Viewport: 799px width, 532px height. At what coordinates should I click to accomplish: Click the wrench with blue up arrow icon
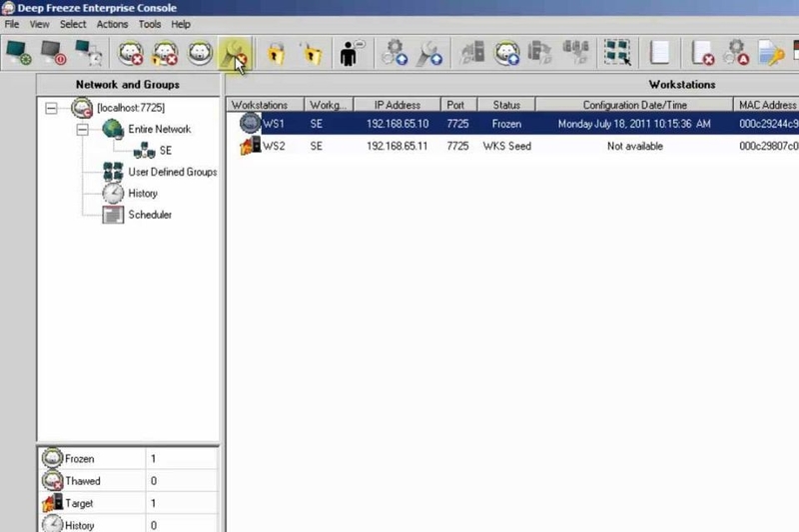click(429, 53)
